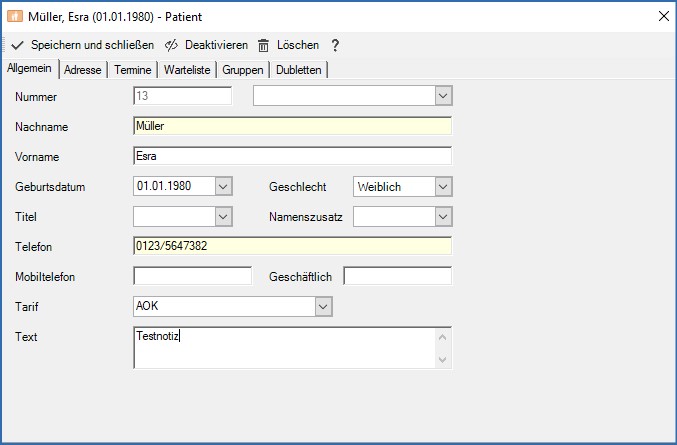Click the Tarif value AOK
This screenshot has height=445, width=677.
pos(147,306)
